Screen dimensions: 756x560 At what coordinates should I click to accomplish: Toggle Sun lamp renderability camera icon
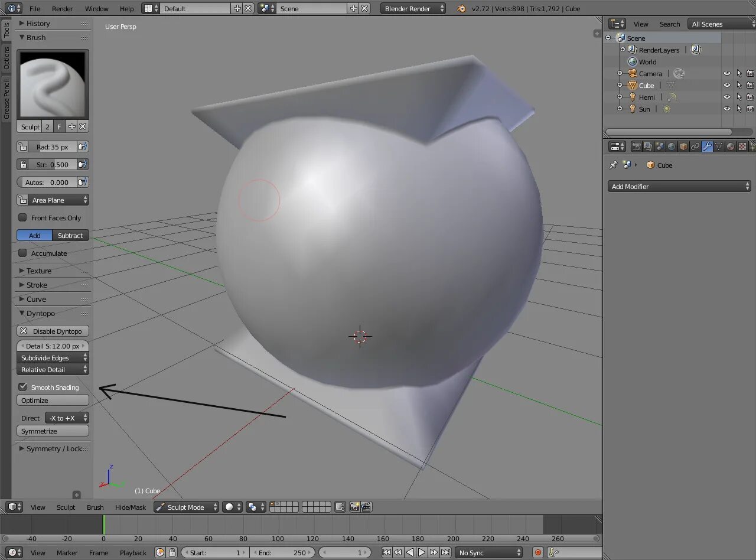750,109
